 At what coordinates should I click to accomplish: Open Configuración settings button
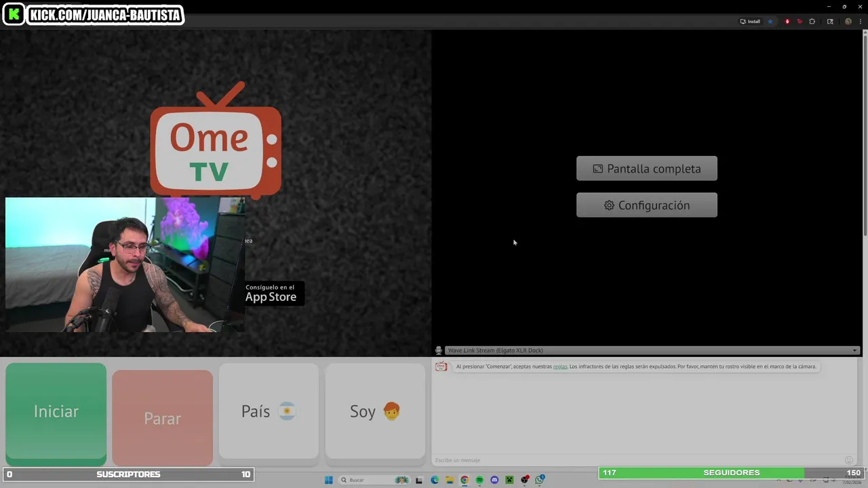pyautogui.click(x=646, y=205)
